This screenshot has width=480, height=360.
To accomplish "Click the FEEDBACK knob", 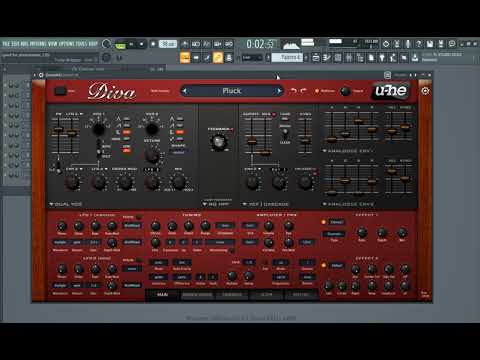I will [x=218, y=142].
